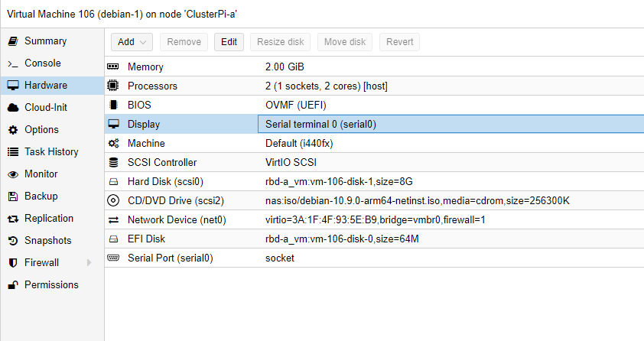Open the Add dropdown menu

point(132,42)
